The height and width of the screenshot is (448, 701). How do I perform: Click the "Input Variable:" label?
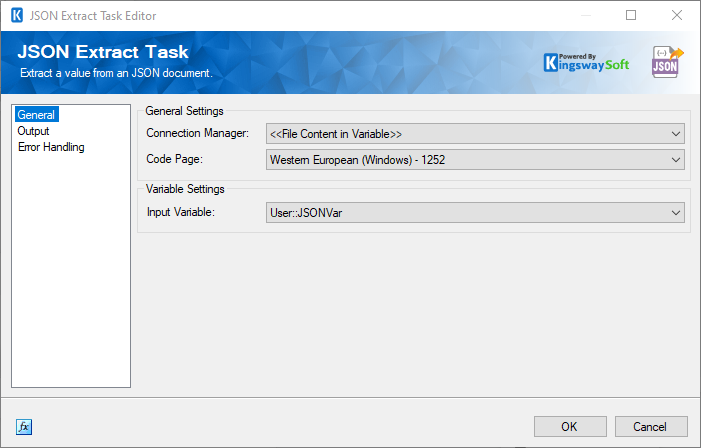[x=181, y=212]
